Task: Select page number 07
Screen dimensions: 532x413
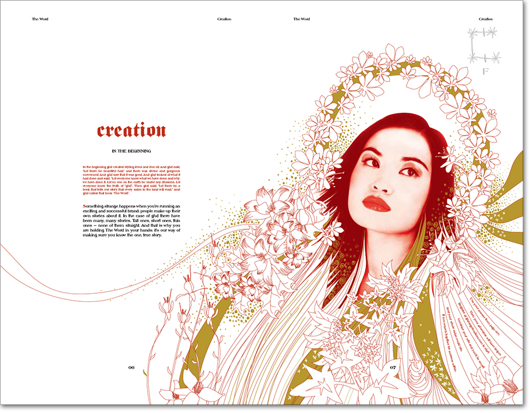Action: click(x=392, y=367)
